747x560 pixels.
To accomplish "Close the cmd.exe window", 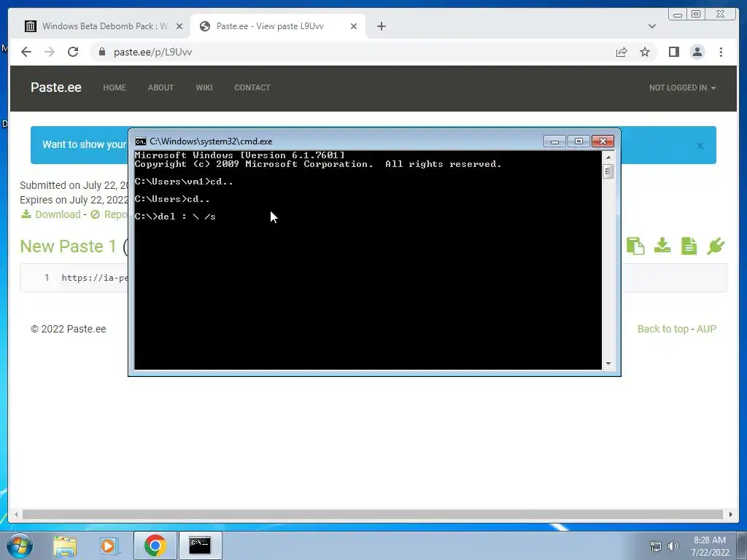I will [x=603, y=141].
